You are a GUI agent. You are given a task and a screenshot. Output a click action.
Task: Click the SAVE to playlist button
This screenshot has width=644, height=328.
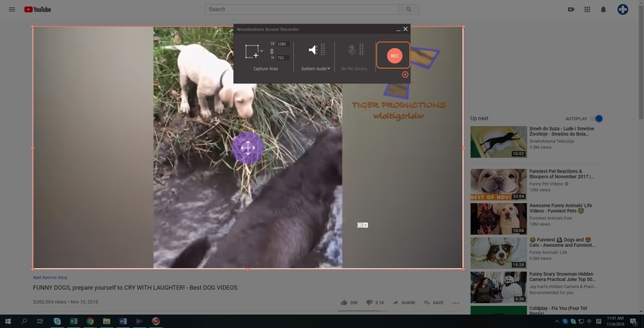coord(433,302)
